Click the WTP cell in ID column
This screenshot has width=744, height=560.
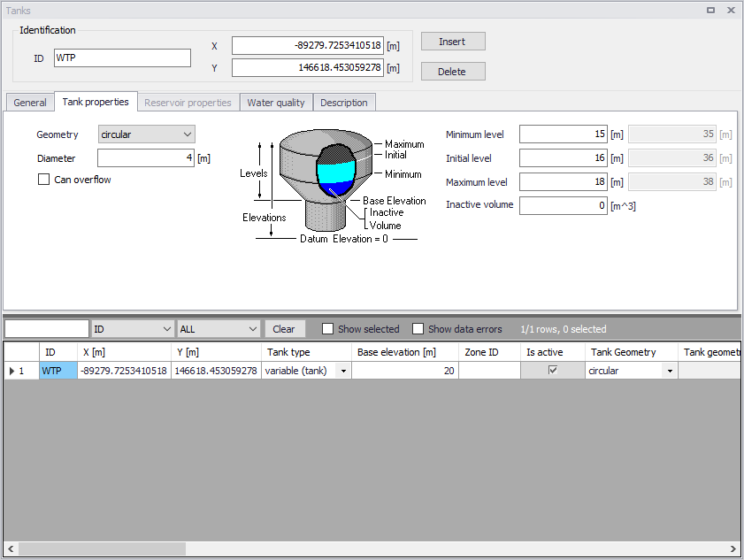[58, 371]
